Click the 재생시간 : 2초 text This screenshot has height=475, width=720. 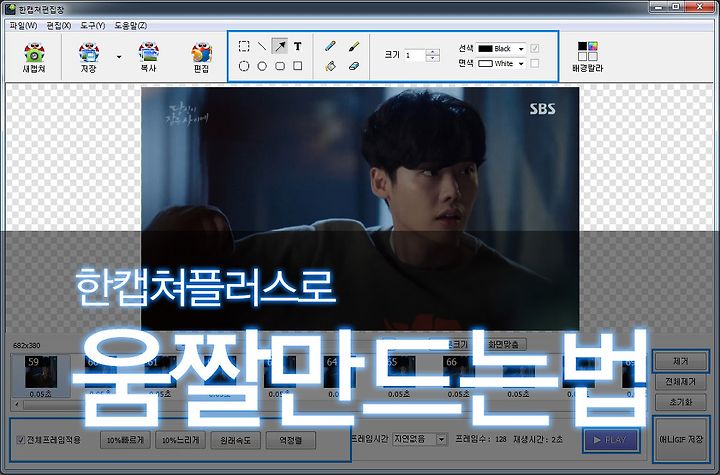pos(538,440)
